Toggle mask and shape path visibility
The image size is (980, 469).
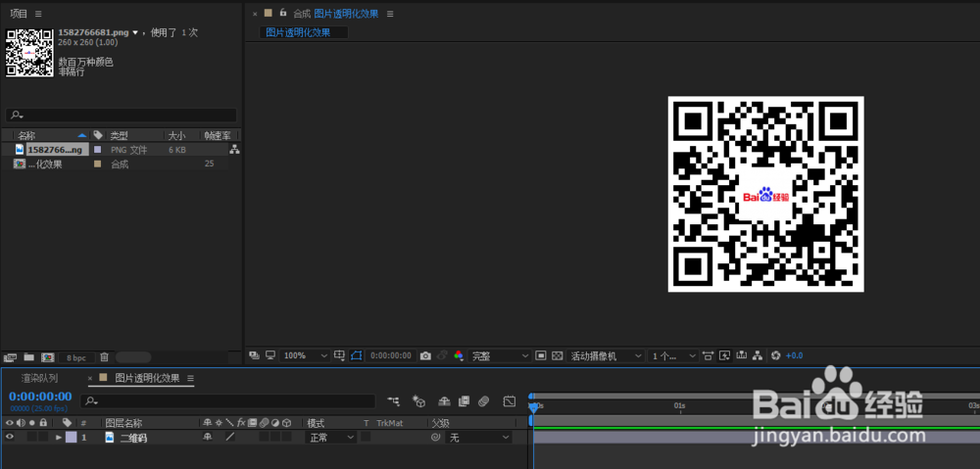357,355
